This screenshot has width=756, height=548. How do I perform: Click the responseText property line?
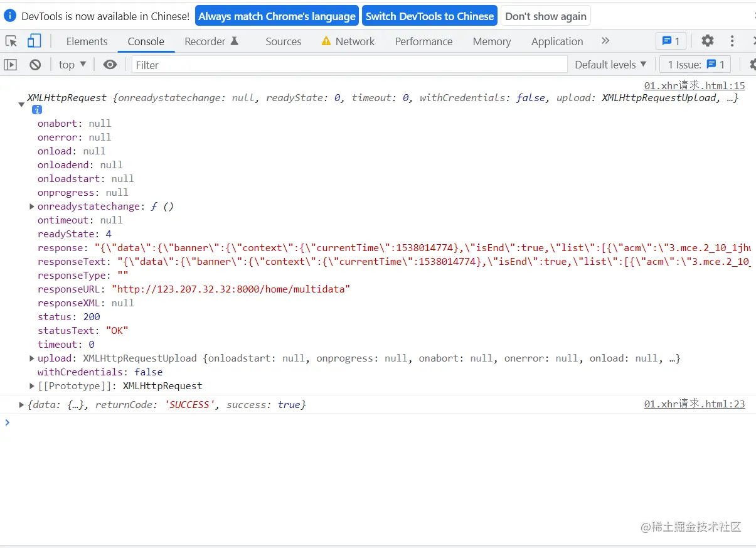pyautogui.click(x=395, y=262)
